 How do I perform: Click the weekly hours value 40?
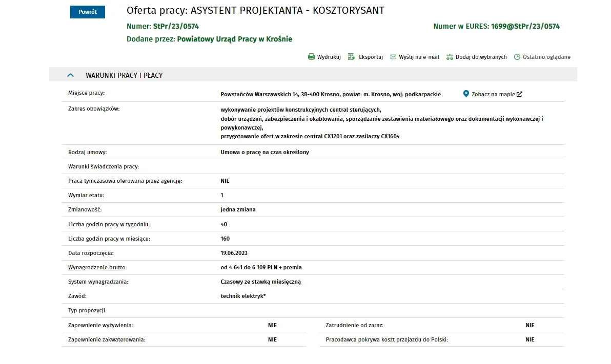pos(223,224)
